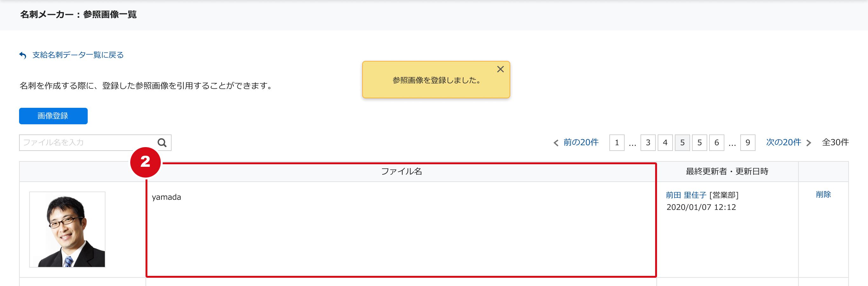Click the left chevron before 前の20件
The image size is (868, 286).
pos(556,143)
